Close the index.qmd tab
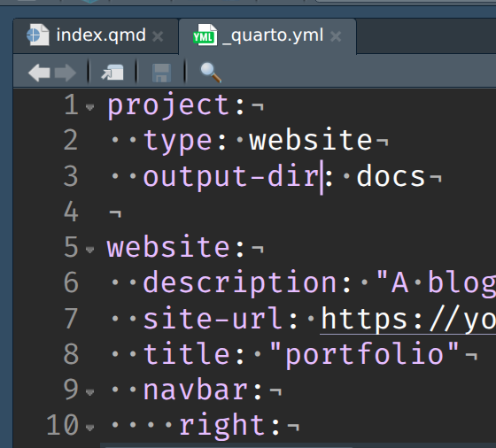The image size is (496, 448). click(x=158, y=36)
